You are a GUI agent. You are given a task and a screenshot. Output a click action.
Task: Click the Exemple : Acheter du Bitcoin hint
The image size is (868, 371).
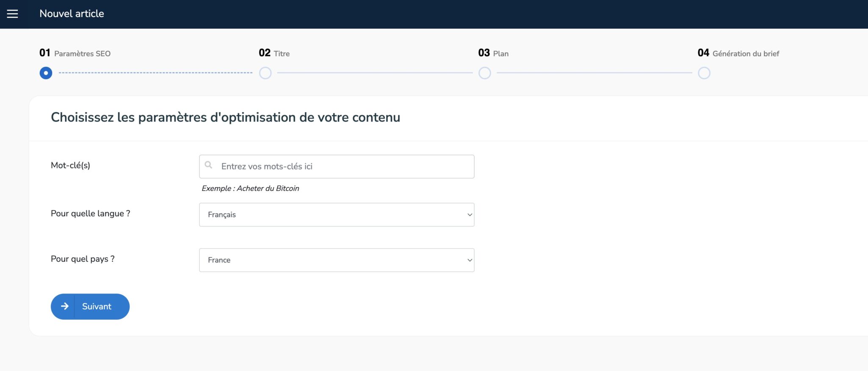(250, 188)
